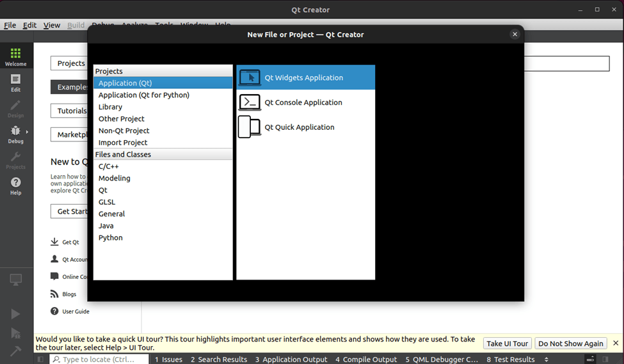Open the Build menu
624x364 pixels.
76,25
